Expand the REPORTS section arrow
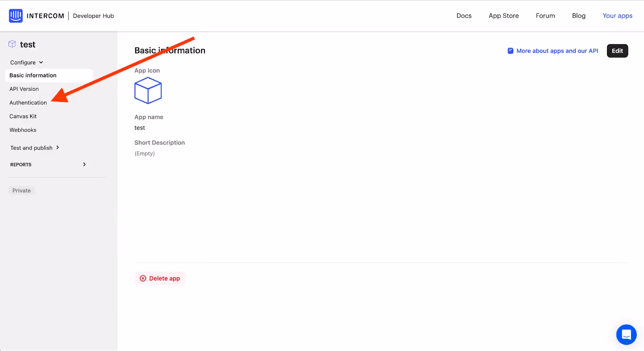The image size is (644, 351). (85, 164)
